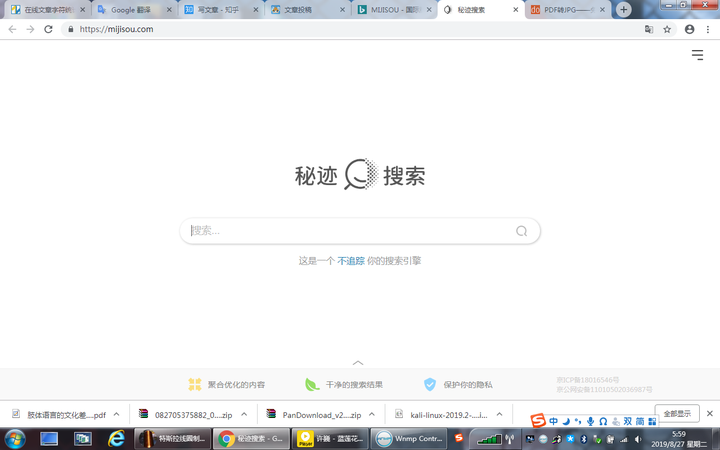Switch to Wnmp Control taskbar window
The image size is (720, 450).
409,439
